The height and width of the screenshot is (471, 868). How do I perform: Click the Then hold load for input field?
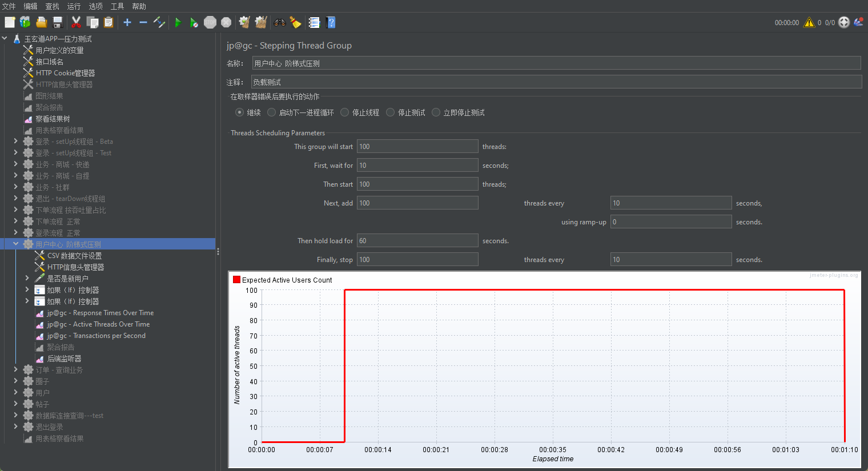click(x=417, y=241)
